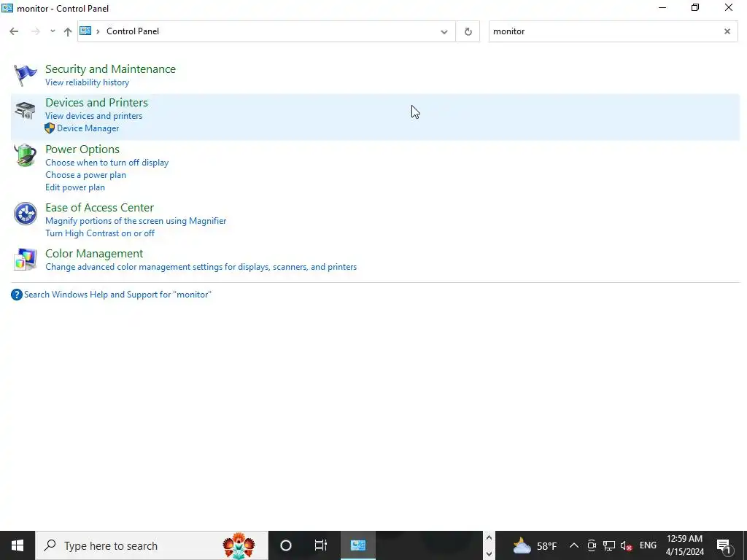Open Choose a power plan
Viewport: 747px width, 560px height.
86,175
